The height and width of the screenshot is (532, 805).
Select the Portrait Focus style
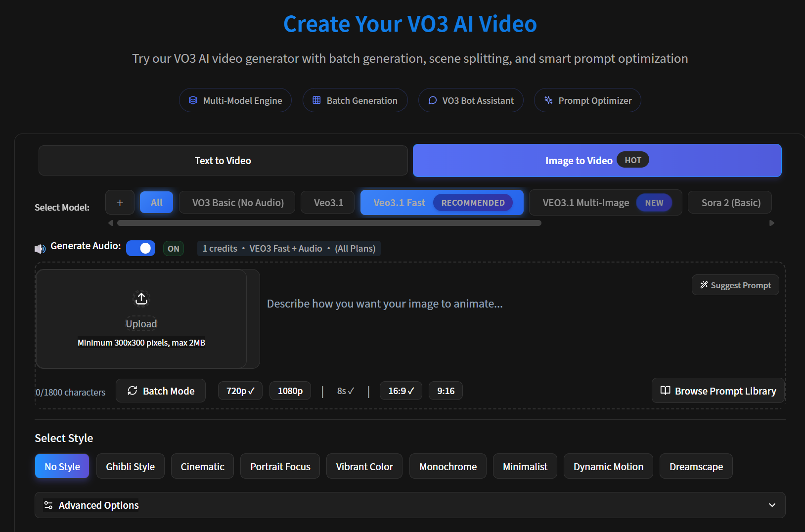point(280,466)
